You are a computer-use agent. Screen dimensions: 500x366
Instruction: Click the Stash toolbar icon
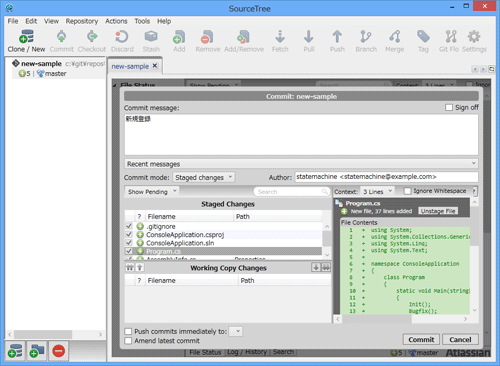(x=151, y=41)
